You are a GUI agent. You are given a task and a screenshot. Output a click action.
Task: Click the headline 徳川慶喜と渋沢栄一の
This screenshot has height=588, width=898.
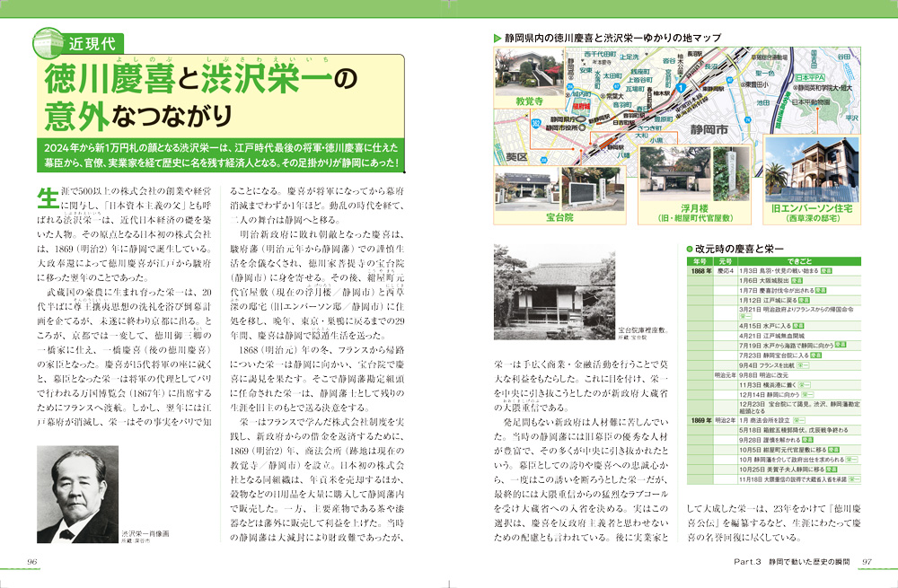[x=201, y=79]
